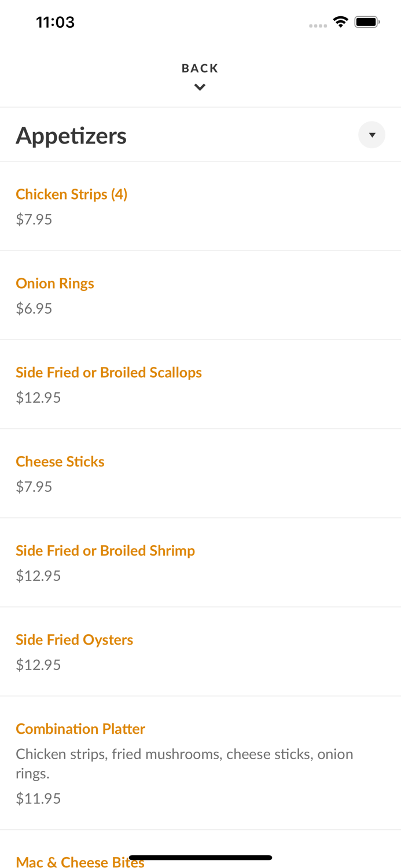
Task: Tap the BACK chevron arrow
Action: pos(200,87)
